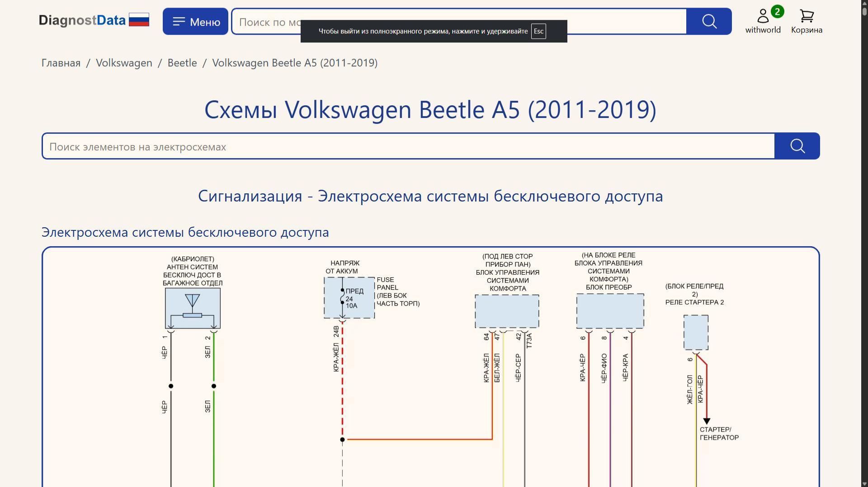Open the search with the magnifier icon

[x=708, y=21]
